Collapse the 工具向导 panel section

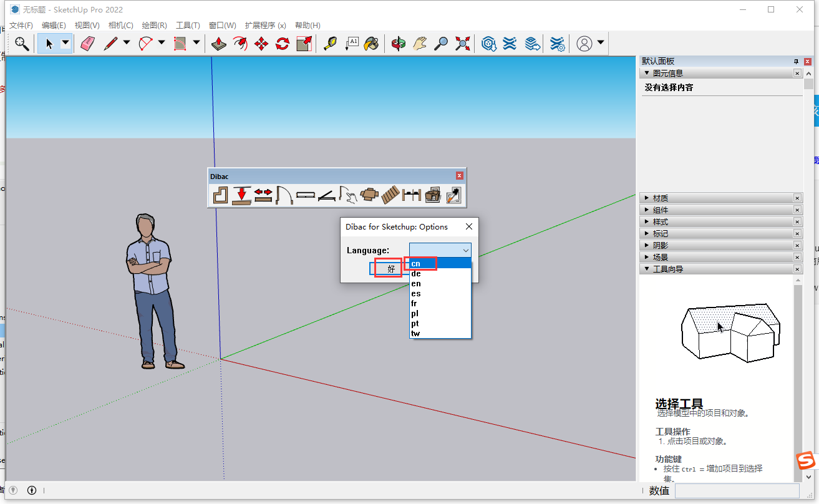click(x=667, y=269)
